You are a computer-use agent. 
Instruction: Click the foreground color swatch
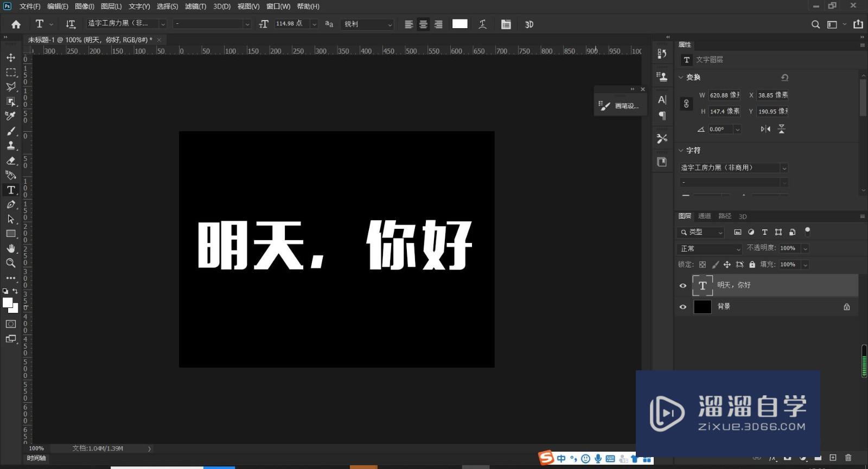(8, 303)
